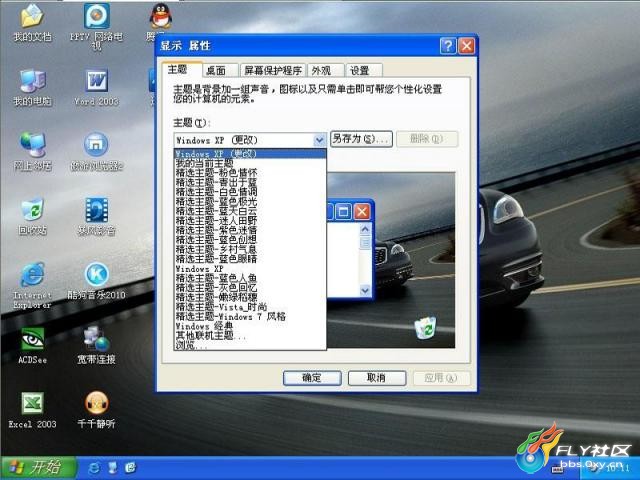Choose theme 精选主题-迷人田野
Screen dimensions: 640x480
250,221
